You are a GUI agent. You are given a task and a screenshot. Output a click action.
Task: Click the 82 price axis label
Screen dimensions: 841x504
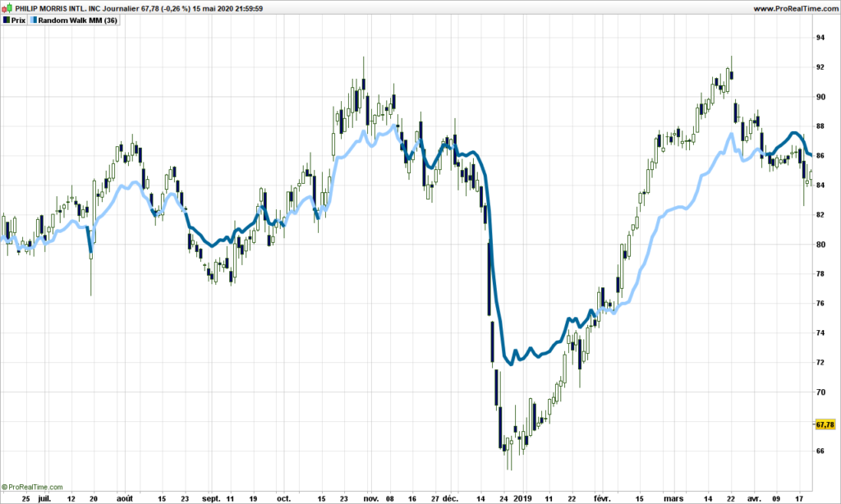(820, 214)
